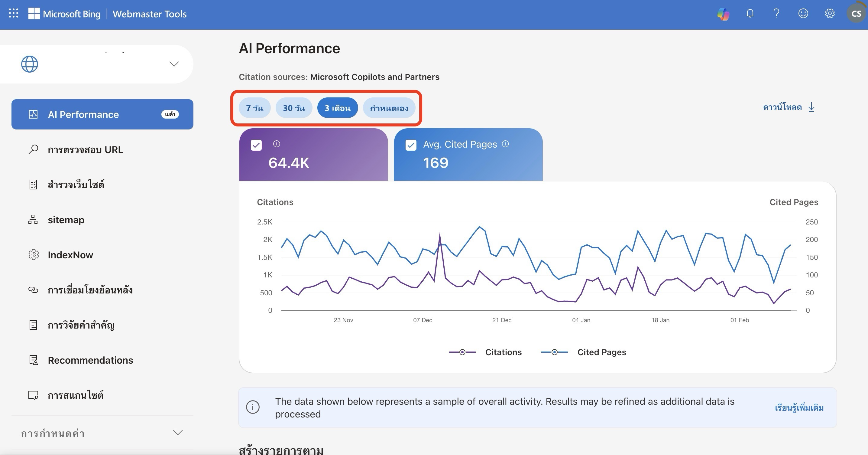868x455 pixels.
Task: Click the ดาวน์โหลด download button
Action: tap(789, 107)
